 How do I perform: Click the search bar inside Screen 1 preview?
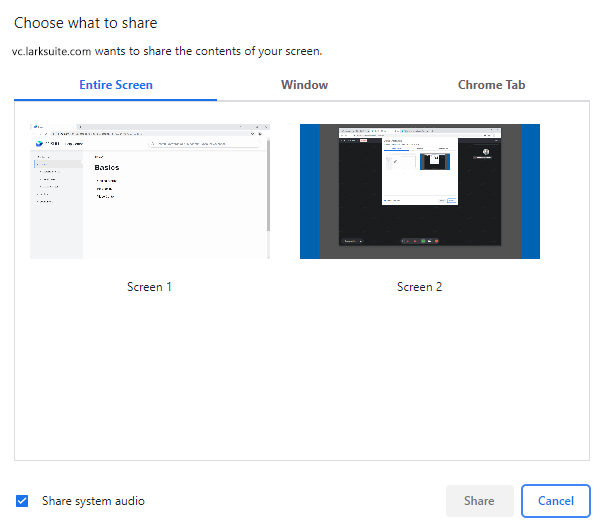[x=205, y=144]
